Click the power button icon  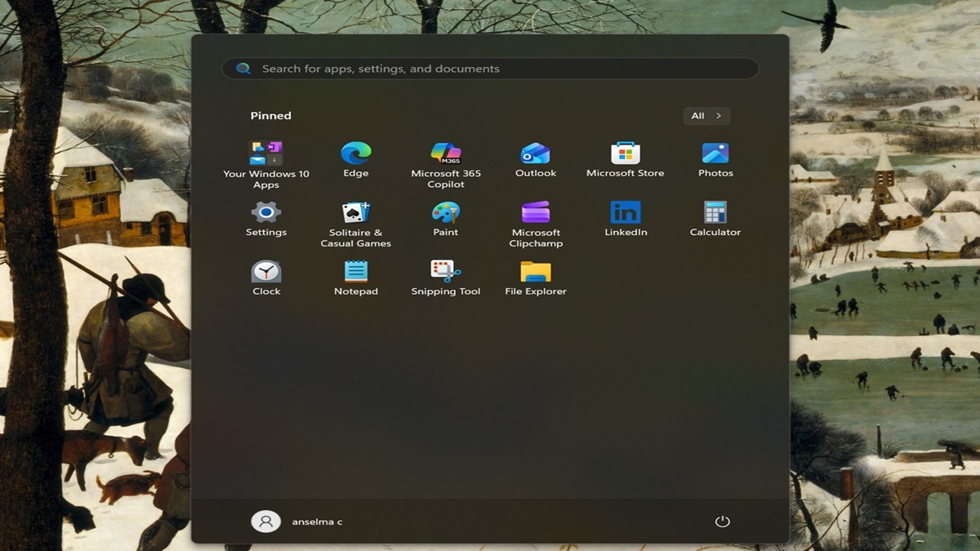tap(722, 521)
